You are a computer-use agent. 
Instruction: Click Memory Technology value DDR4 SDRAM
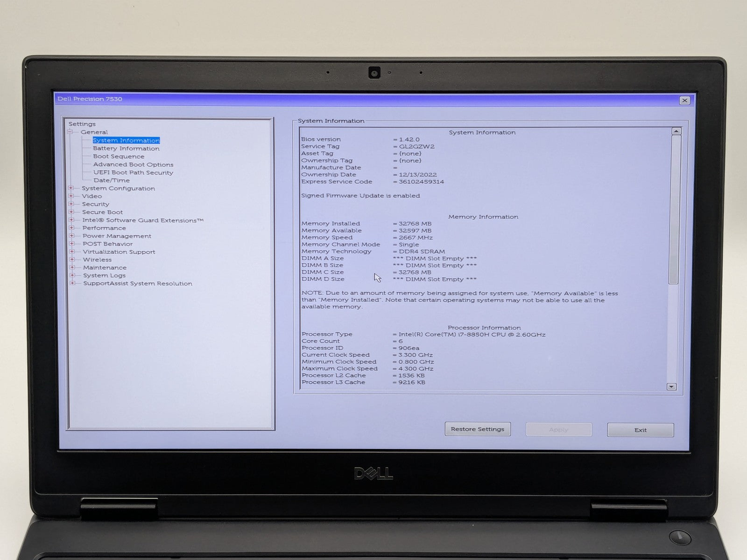[x=422, y=252]
